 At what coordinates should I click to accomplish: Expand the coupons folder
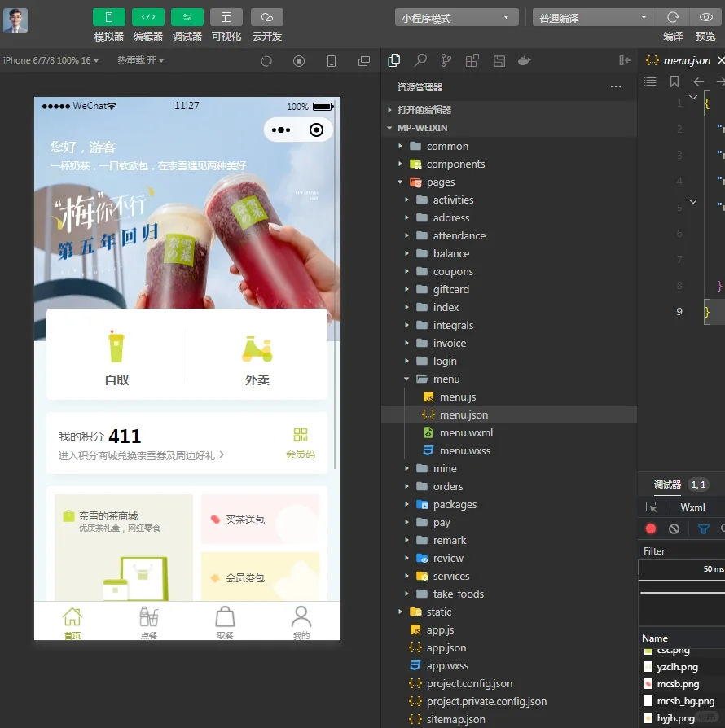point(509,272)
